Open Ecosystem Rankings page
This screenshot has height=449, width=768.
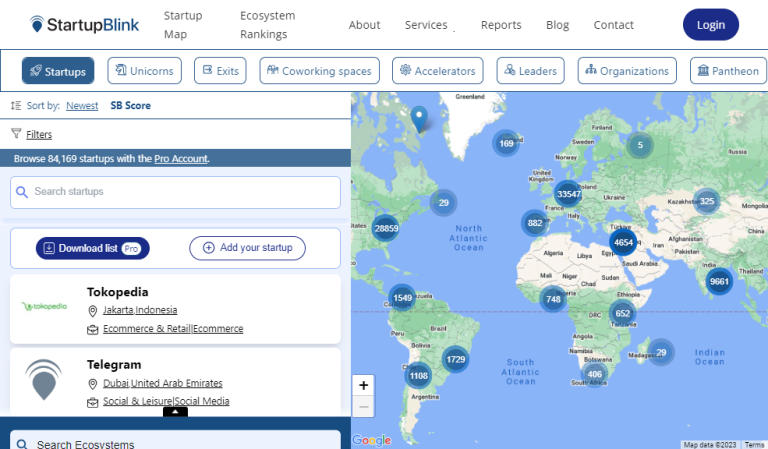tap(267, 25)
